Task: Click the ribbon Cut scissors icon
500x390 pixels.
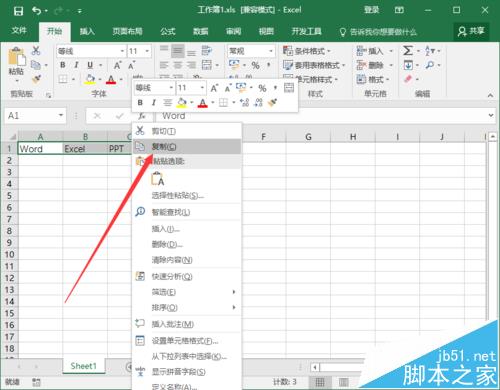Action: point(36,51)
